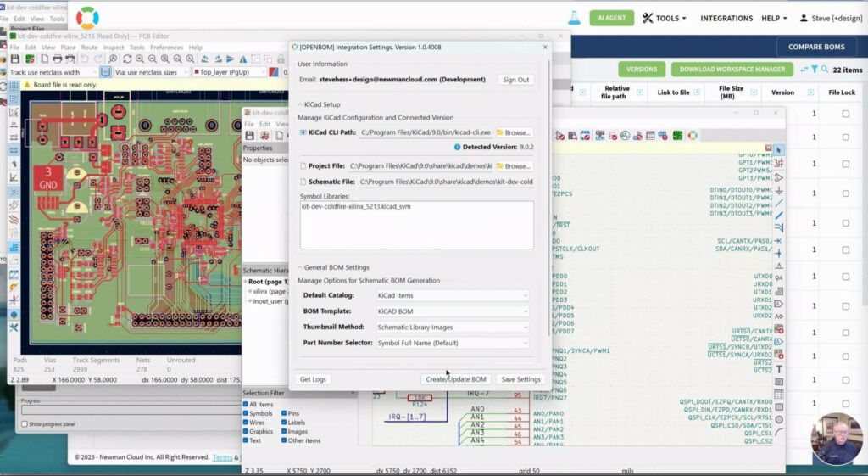This screenshot has height=476, width=868.
Task: Collapse the General BOM Settings section
Action: (x=334, y=267)
